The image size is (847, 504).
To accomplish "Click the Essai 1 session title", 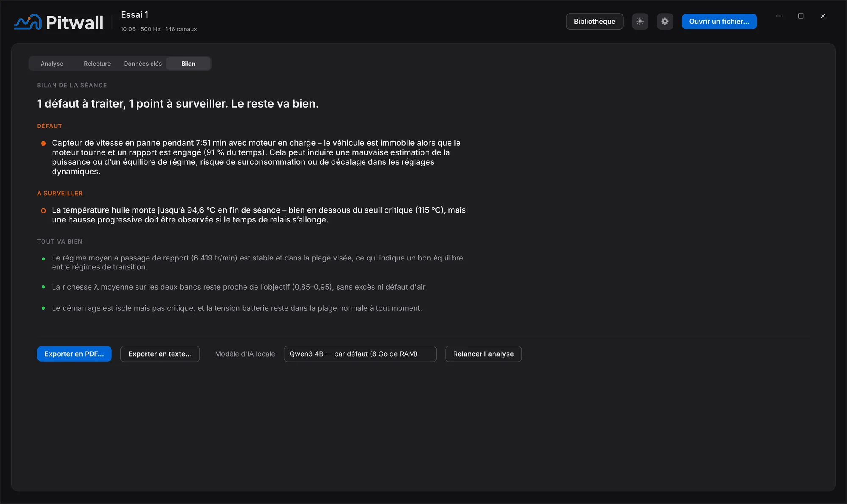I will coord(135,15).
